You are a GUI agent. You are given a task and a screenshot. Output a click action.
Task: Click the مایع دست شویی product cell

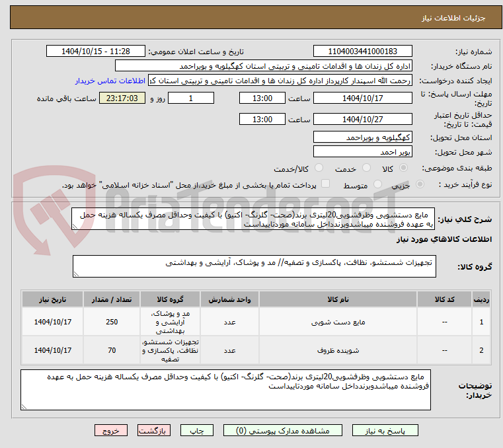338,322
